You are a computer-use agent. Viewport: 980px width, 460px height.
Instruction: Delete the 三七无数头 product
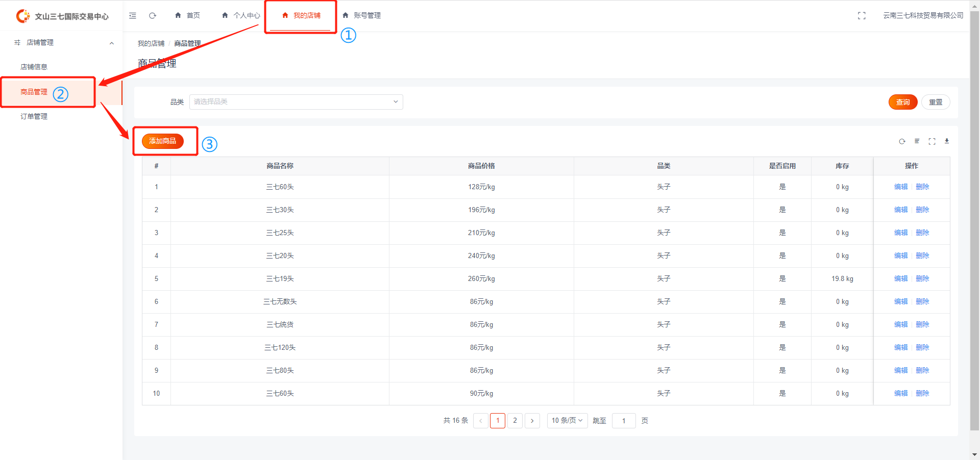pos(922,302)
